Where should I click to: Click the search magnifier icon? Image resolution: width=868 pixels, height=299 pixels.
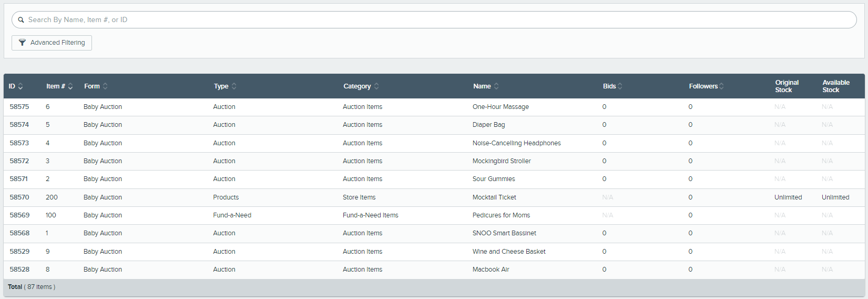[x=21, y=20]
